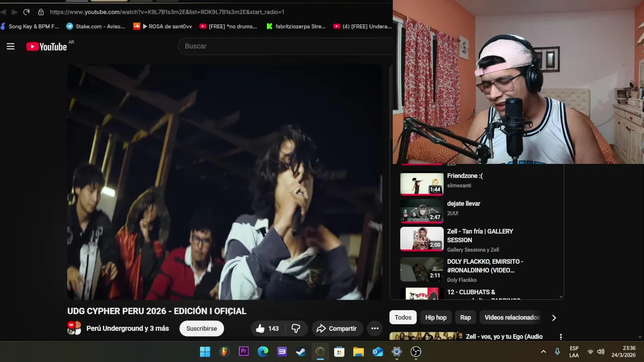Show hidden system tray icons chevron

click(x=543, y=351)
